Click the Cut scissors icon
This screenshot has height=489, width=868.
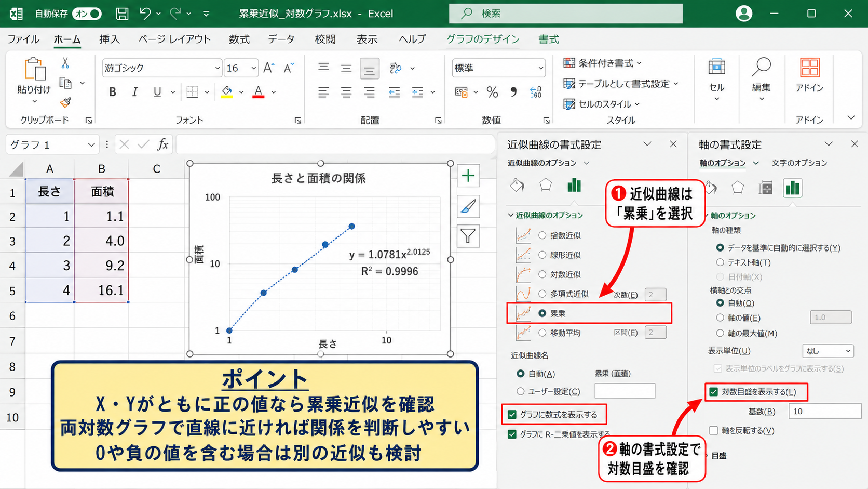coord(65,63)
